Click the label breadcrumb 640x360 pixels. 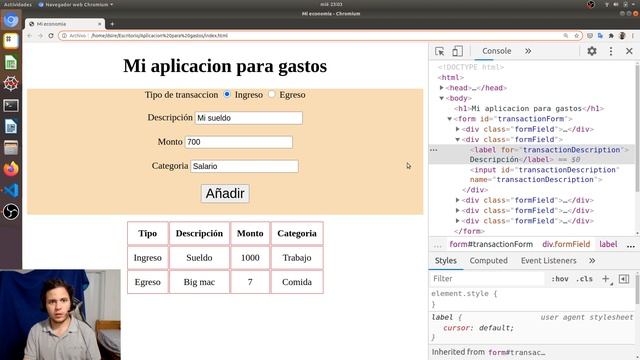tap(608, 244)
